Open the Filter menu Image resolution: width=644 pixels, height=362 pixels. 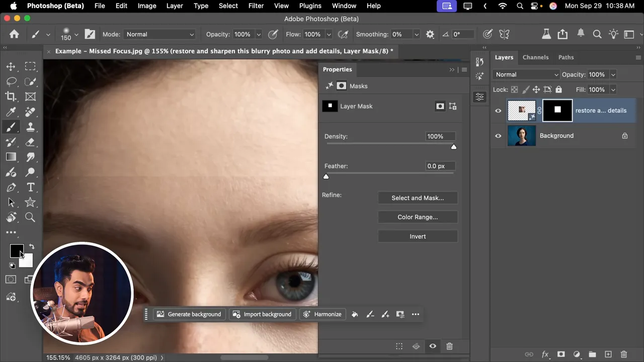coord(256,6)
